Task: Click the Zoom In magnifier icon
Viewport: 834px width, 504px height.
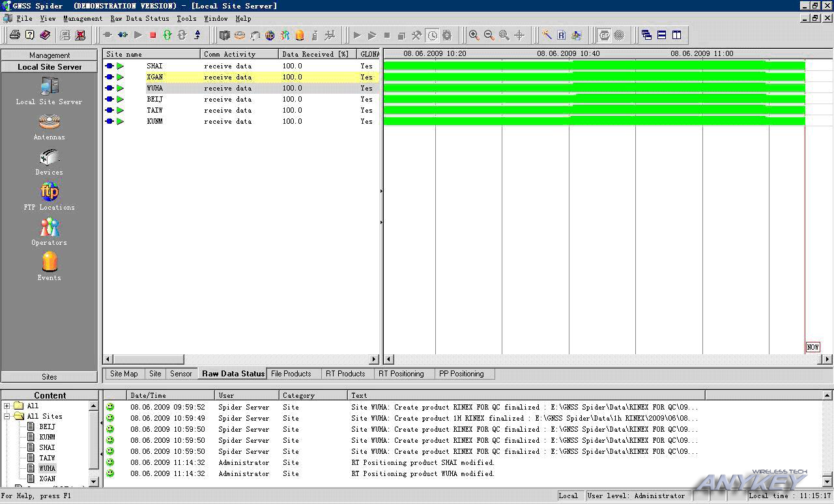Action: [x=474, y=35]
